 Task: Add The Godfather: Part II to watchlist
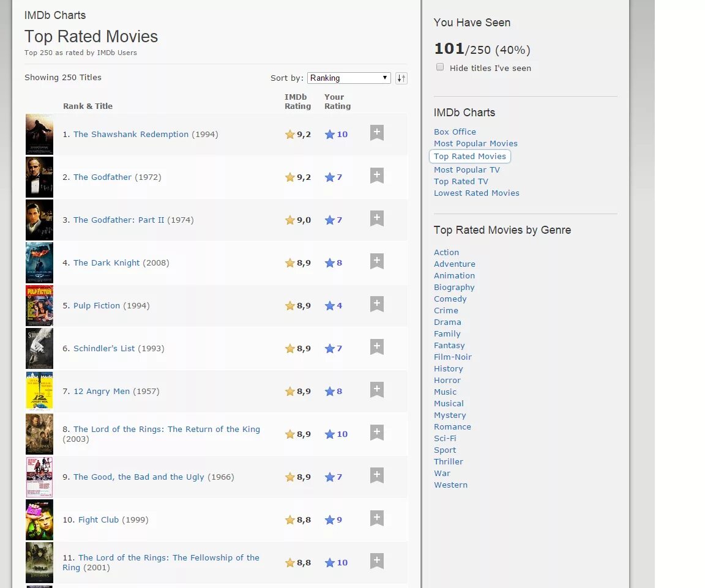coord(377,218)
